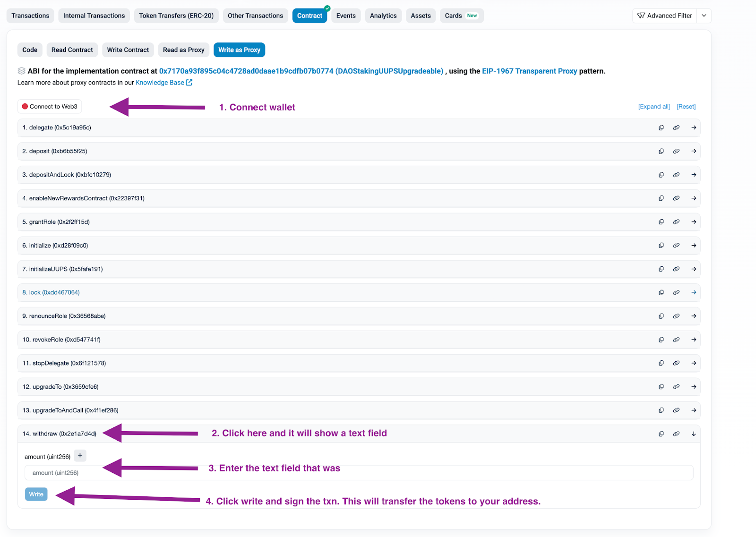Image resolution: width=756 pixels, height=537 pixels.
Task: Open the Other Transactions tab
Action: click(x=255, y=16)
